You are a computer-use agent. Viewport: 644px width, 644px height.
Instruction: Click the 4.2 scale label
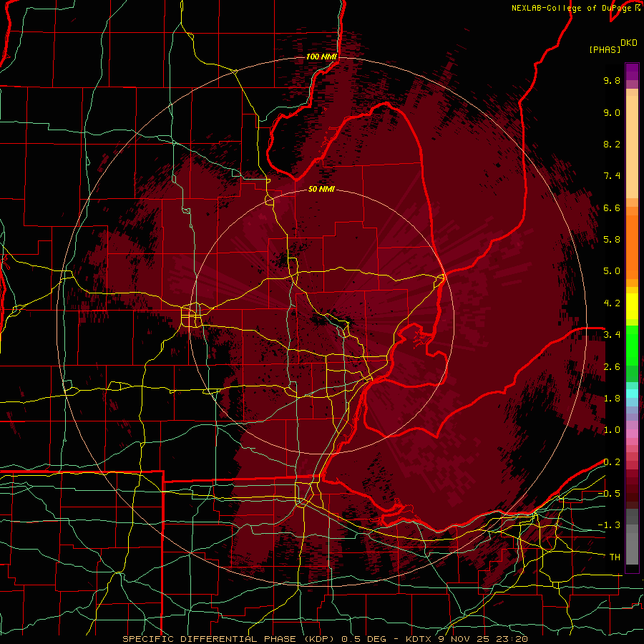612,303
